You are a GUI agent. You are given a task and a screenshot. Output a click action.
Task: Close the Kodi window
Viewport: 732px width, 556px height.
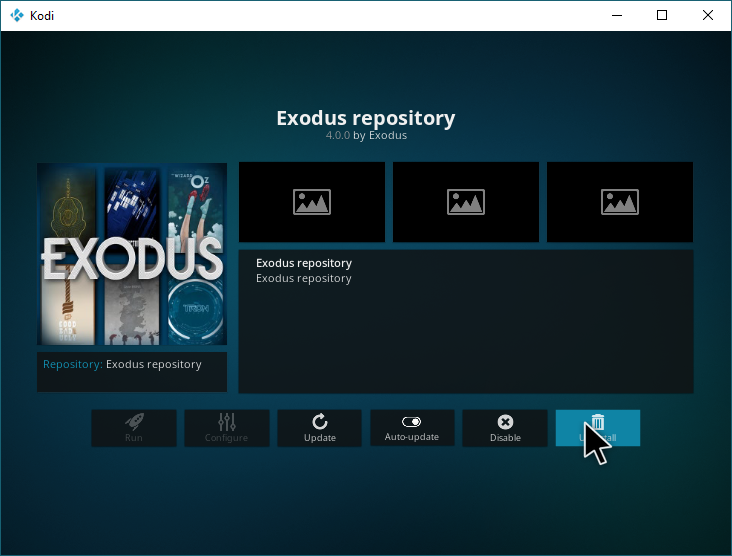[707, 15]
